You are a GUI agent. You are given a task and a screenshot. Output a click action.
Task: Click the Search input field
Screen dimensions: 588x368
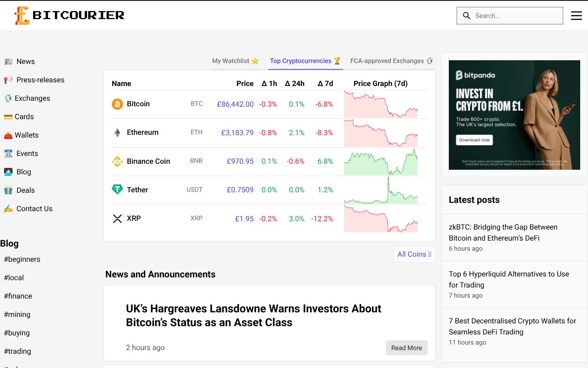(x=510, y=15)
